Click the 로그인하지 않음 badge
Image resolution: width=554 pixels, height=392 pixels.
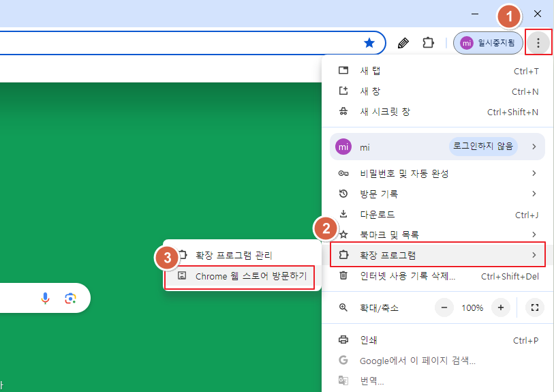click(x=483, y=147)
